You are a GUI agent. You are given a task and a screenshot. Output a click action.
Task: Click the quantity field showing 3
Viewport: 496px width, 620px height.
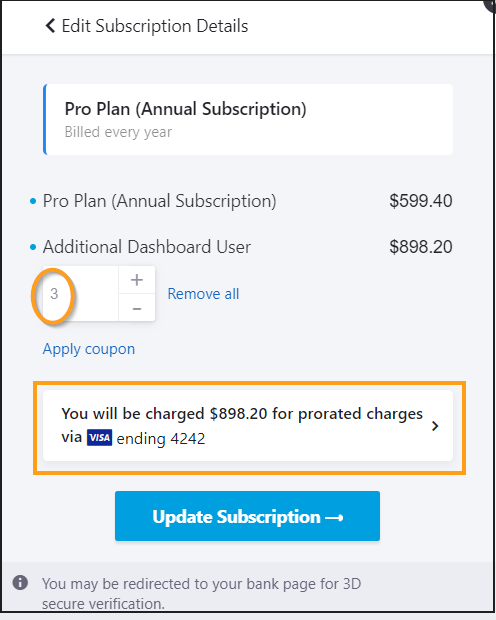(x=80, y=293)
